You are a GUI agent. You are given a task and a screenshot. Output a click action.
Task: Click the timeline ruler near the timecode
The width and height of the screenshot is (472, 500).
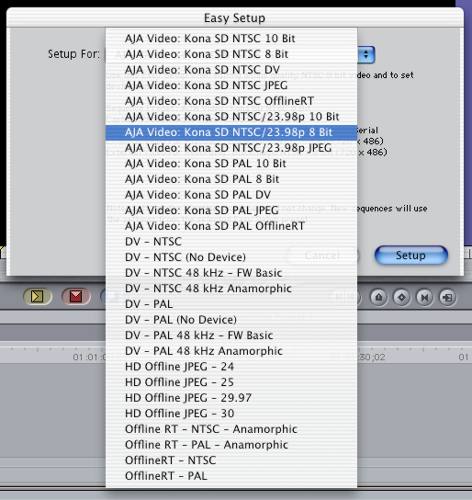coord(53,354)
